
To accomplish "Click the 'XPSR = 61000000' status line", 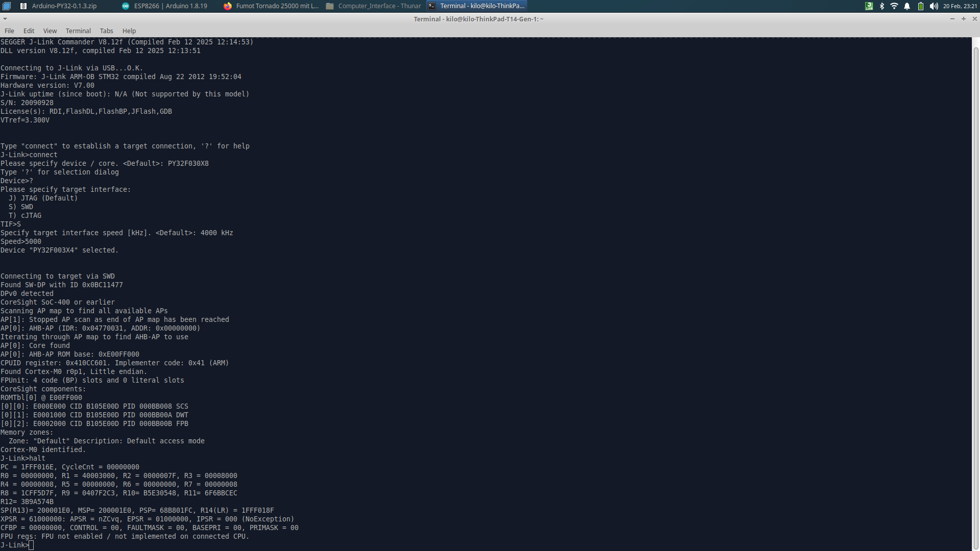I will [x=148, y=519].
